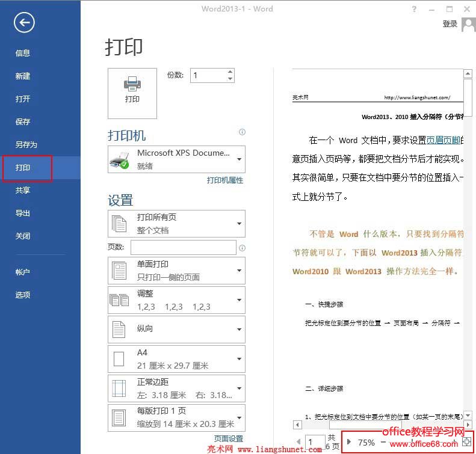This screenshot has width=476, height=454.
Task: Click the zoom-to-page icon at bottom right
Action: coord(466,441)
